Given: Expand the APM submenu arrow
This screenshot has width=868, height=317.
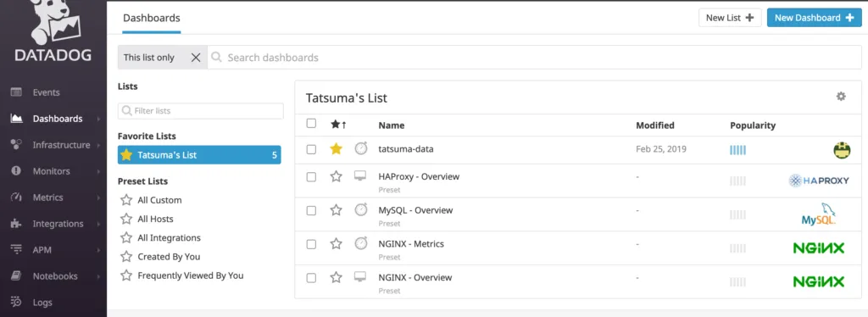Looking at the screenshot, I should tap(98, 250).
